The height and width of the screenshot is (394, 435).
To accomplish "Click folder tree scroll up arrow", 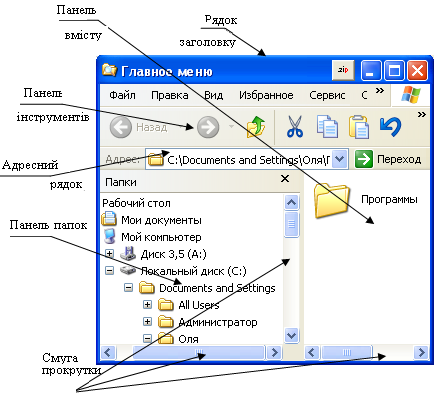I will click(292, 202).
